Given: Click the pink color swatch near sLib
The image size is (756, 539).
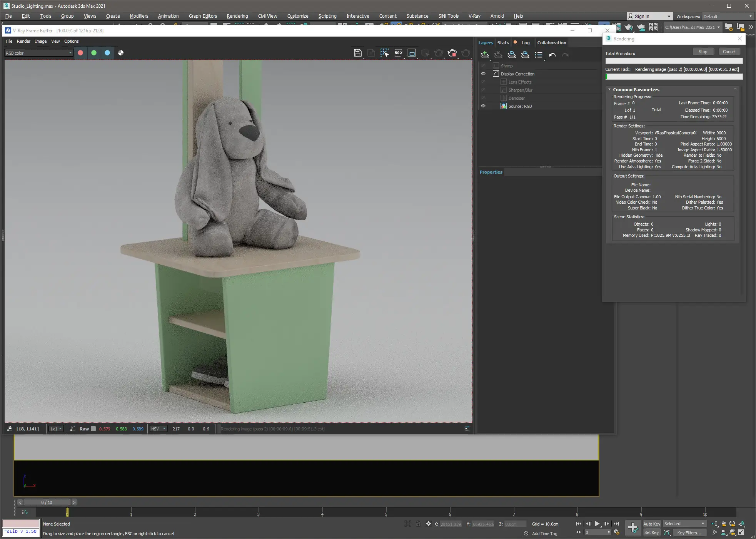Looking at the screenshot, I should [21, 524].
